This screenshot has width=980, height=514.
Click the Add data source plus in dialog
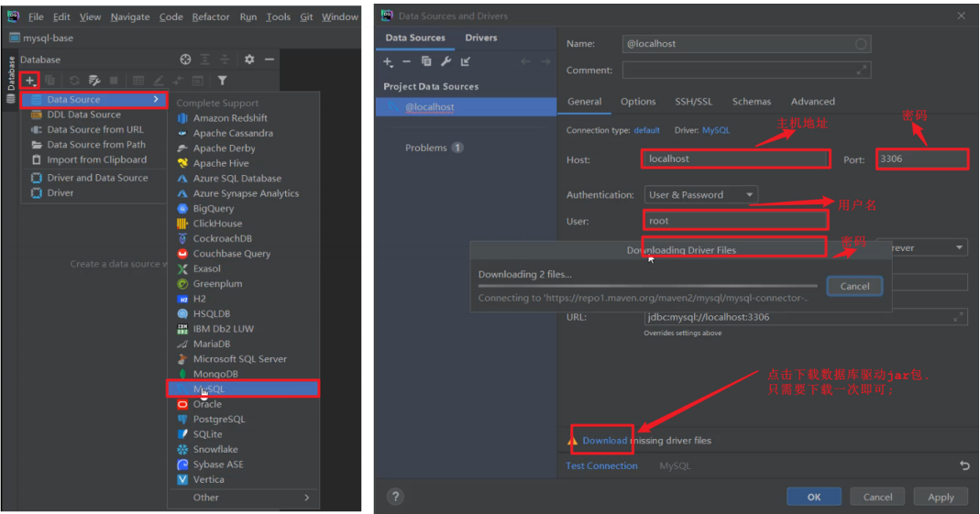[388, 61]
